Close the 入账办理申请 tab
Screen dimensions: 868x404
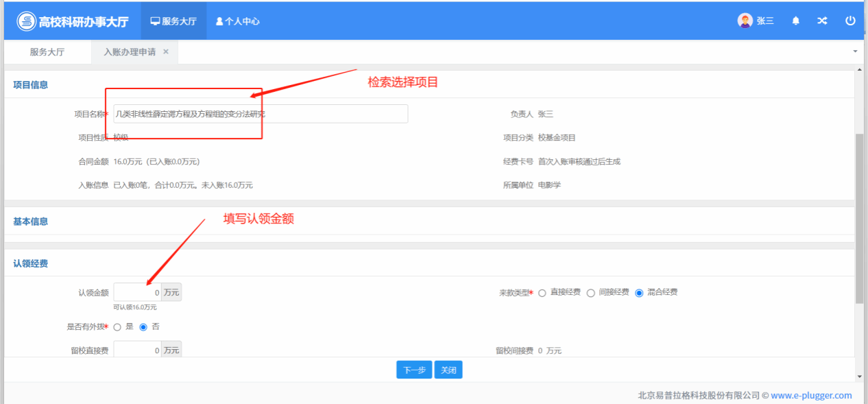pyautogui.click(x=166, y=51)
